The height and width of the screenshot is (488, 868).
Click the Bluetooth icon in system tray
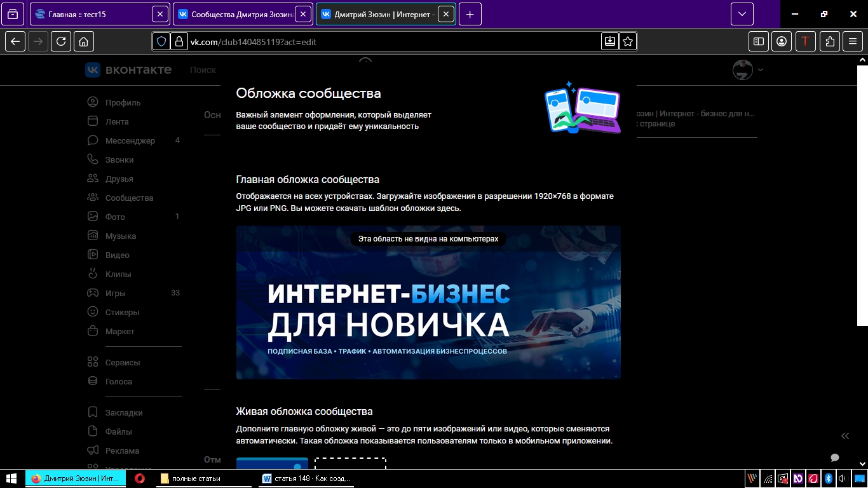point(828,478)
